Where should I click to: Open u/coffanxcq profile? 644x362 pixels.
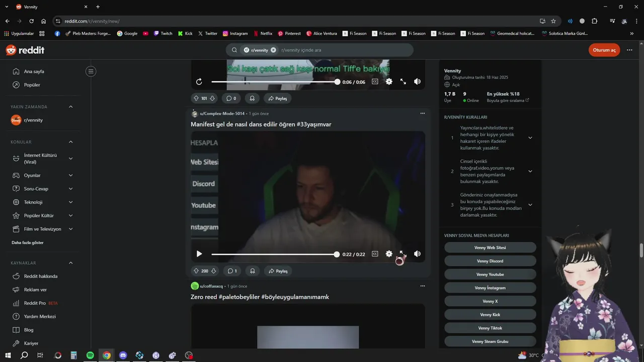pos(211,286)
